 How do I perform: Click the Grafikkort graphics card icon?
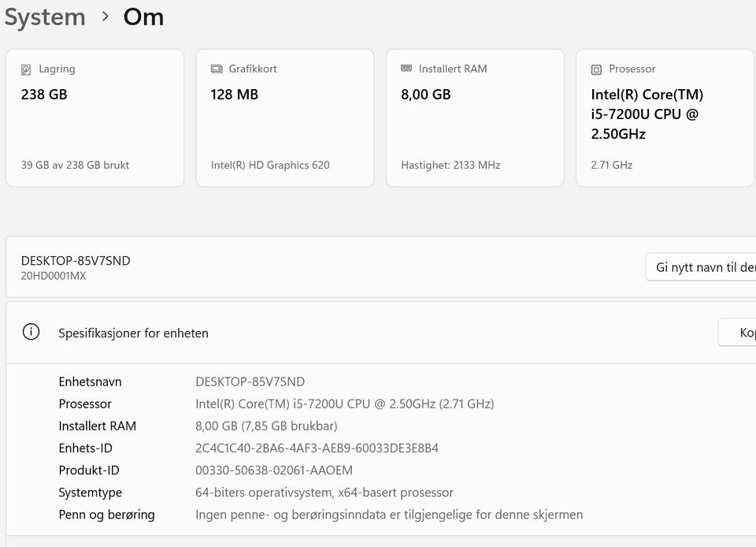[217, 69]
